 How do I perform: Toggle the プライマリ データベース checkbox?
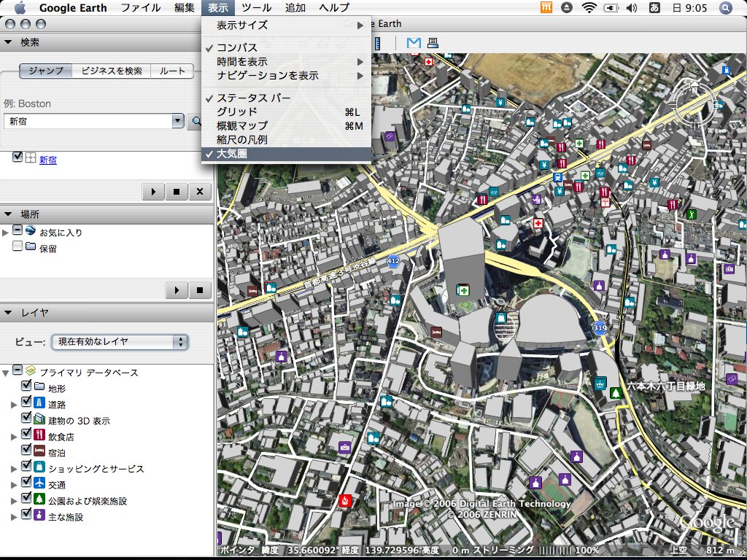click(x=18, y=370)
